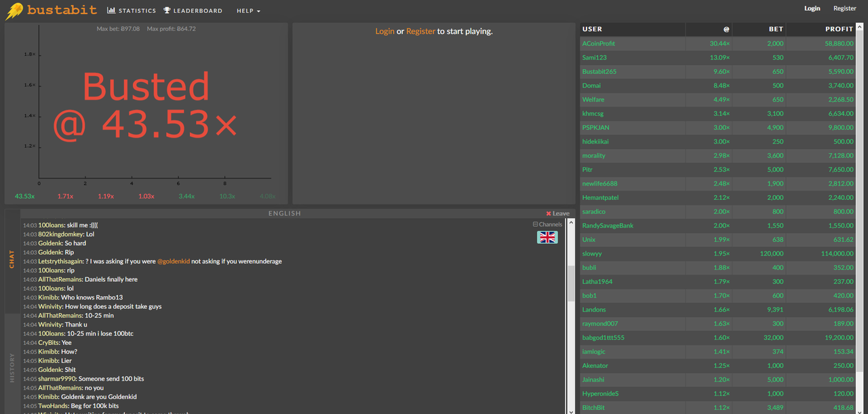Open the Leaderboard page
This screenshot has width=868, height=414.
tap(193, 11)
